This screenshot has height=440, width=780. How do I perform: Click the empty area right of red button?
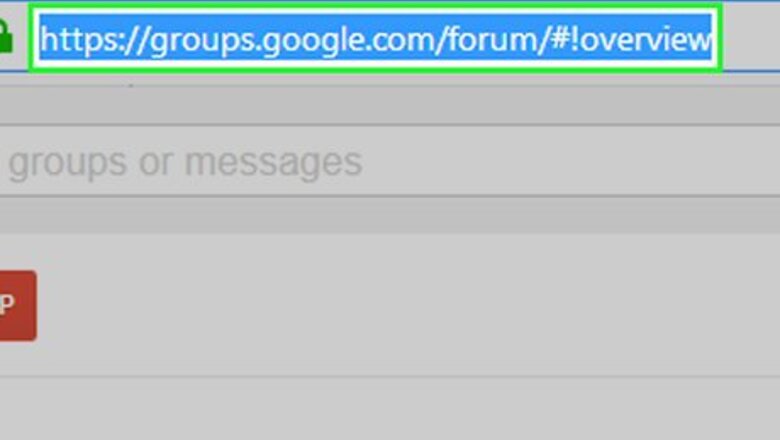(x=408, y=306)
